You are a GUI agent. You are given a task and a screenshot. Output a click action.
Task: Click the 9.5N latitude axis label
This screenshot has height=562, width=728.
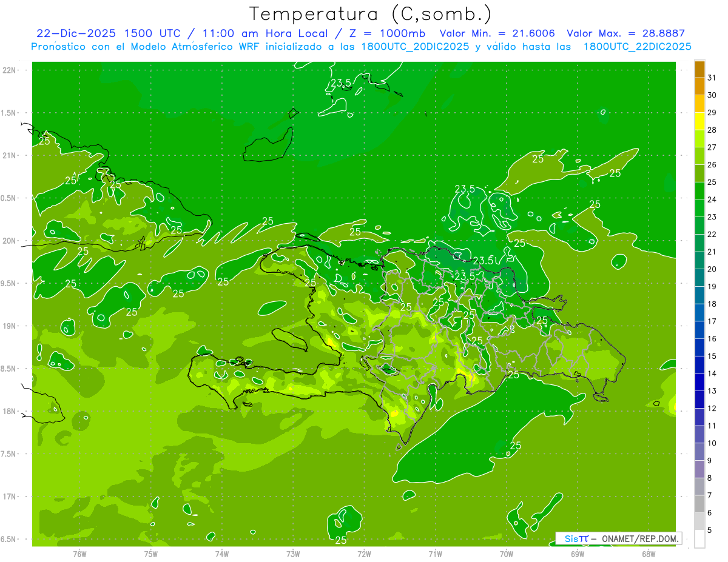(9, 283)
